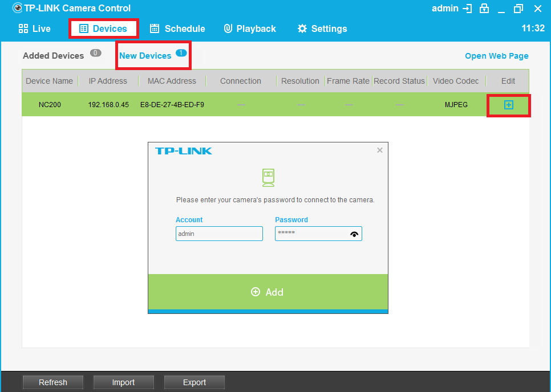The image size is (551, 392).
Task: Click the Record Status column header
Action: point(399,81)
